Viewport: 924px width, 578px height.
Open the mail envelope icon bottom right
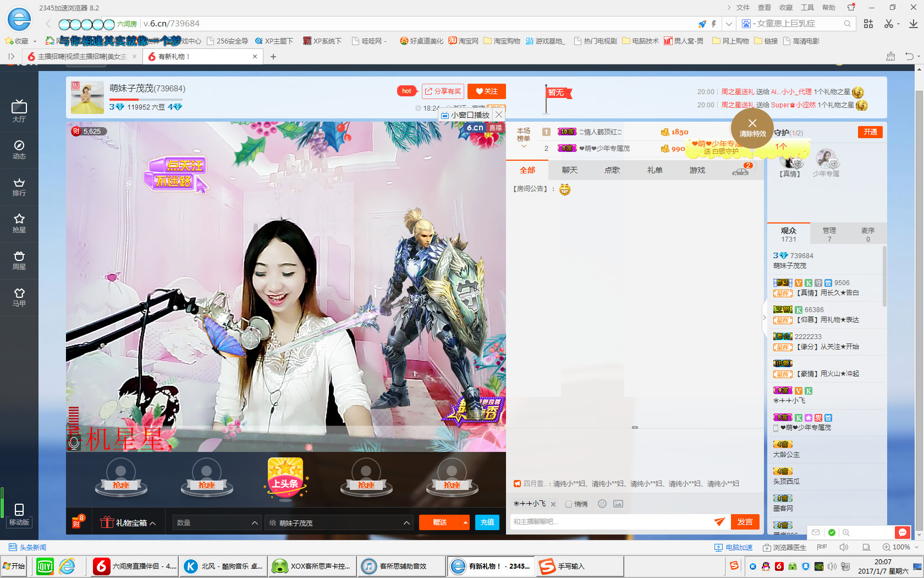coord(816,532)
